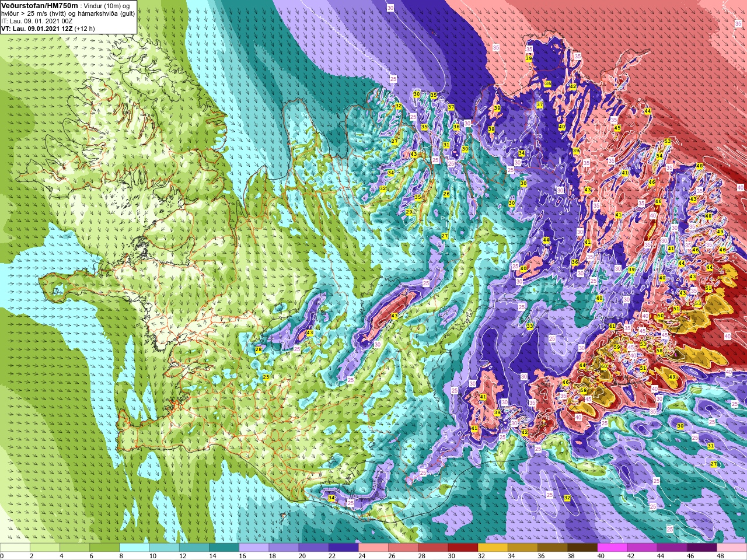Click the yellow gust label 50
The width and height of the screenshot is (747, 560).
coord(660,316)
